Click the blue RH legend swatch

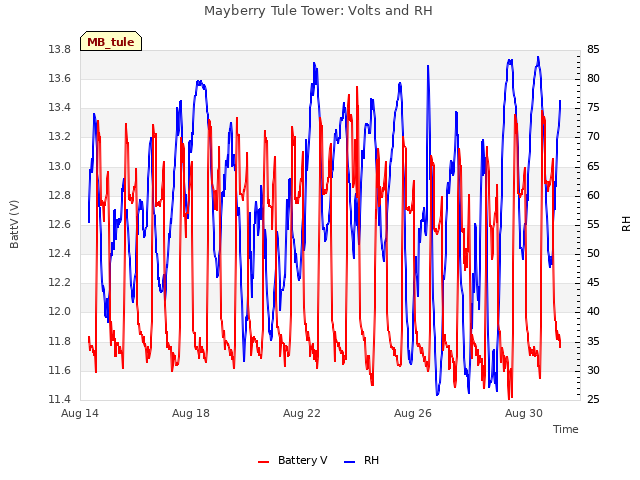pos(349,462)
